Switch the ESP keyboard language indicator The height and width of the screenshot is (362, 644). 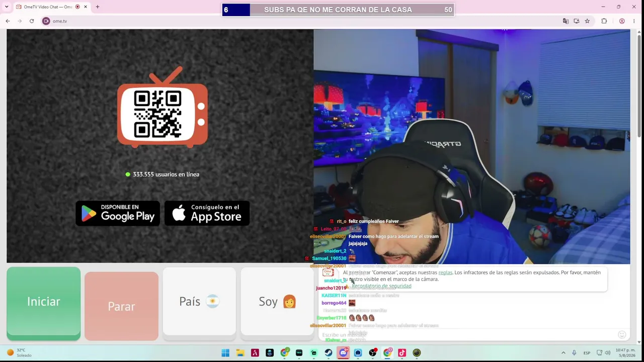(x=587, y=353)
